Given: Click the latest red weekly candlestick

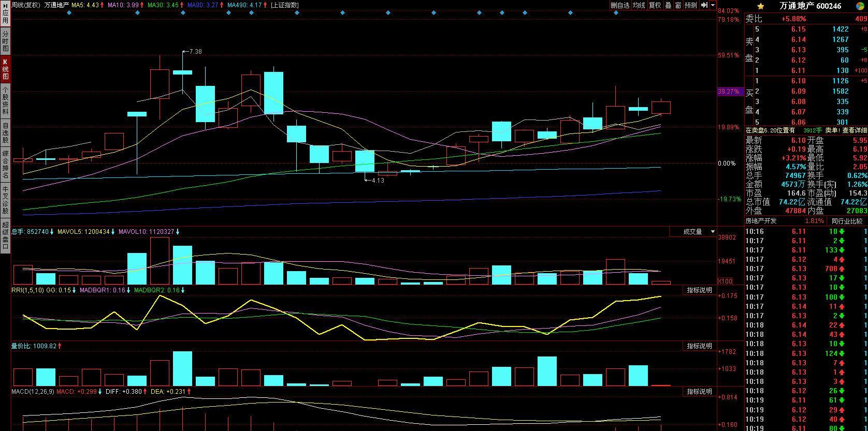Looking at the screenshot, I should pos(661,107).
